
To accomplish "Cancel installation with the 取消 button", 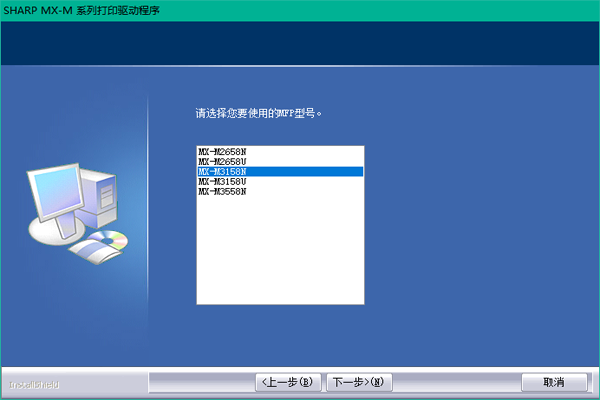I will (x=554, y=382).
